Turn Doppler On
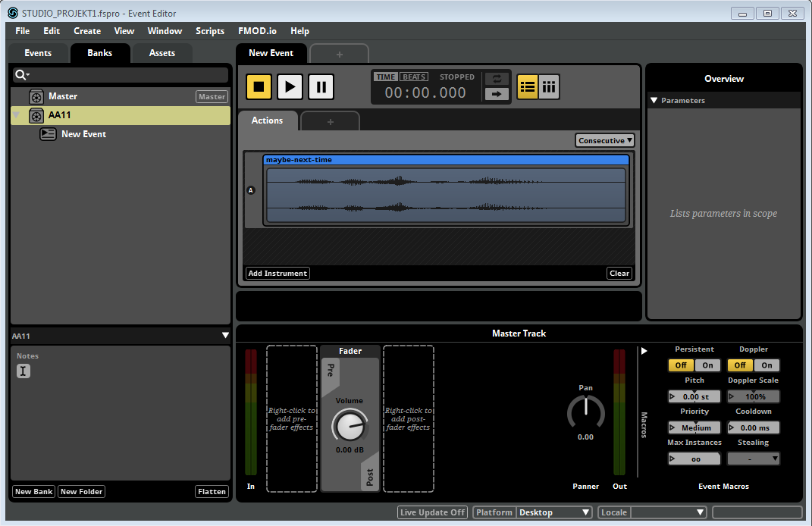 pyautogui.click(x=767, y=365)
